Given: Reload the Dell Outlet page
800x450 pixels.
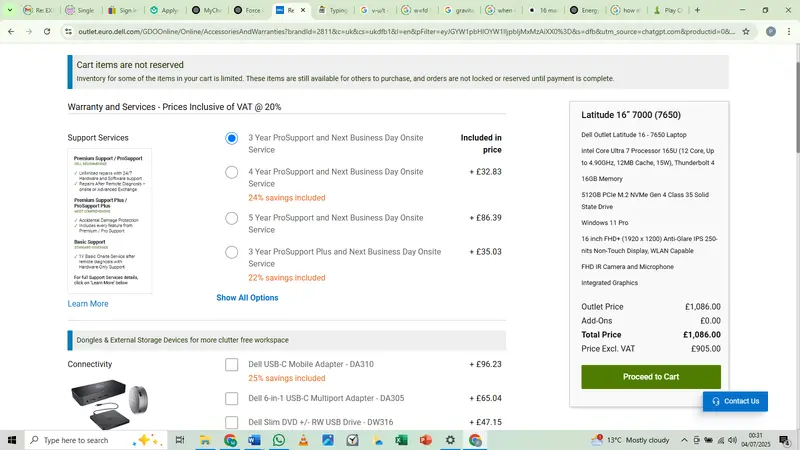Looking at the screenshot, I should (x=47, y=32).
